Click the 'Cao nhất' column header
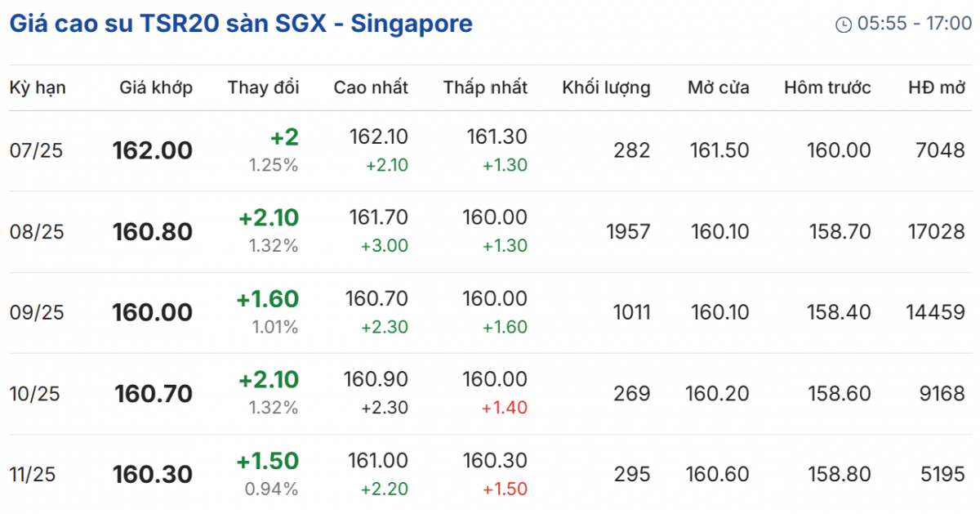The width and height of the screenshot is (980, 514). (x=371, y=87)
